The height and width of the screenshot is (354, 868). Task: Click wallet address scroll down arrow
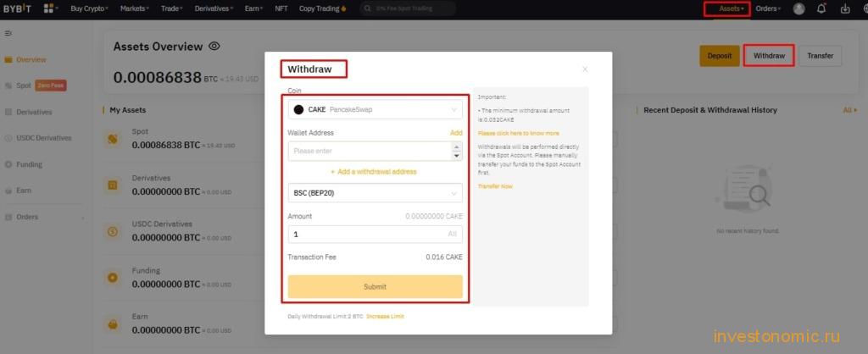[457, 156]
